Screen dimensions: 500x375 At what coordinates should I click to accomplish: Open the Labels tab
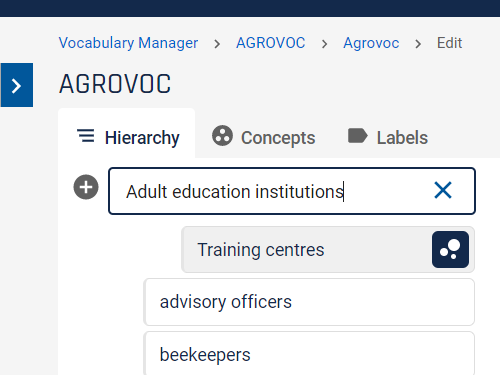pos(388,137)
